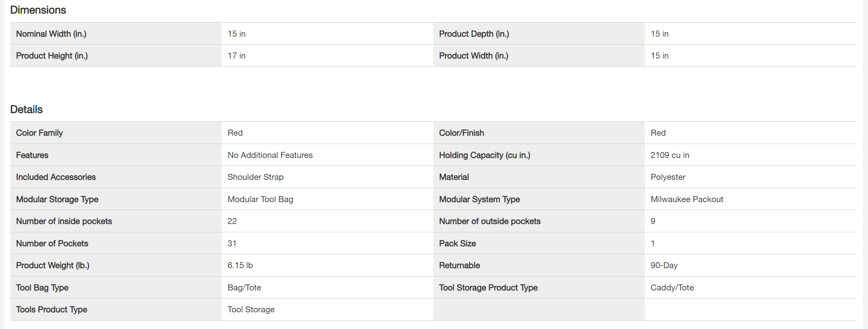Select the Modular Tool Bag value
The height and width of the screenshot is (329, 868).
click(x=260, y=199)
